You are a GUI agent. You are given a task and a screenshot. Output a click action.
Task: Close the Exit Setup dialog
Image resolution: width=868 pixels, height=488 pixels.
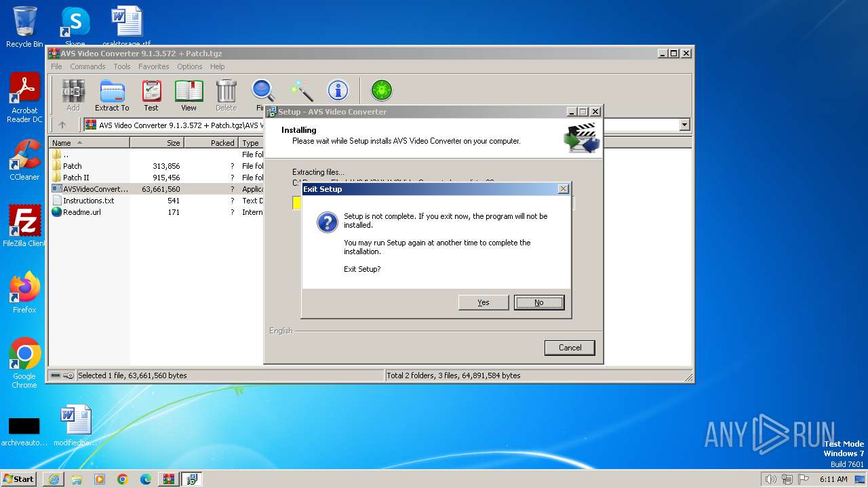(563, 189)
